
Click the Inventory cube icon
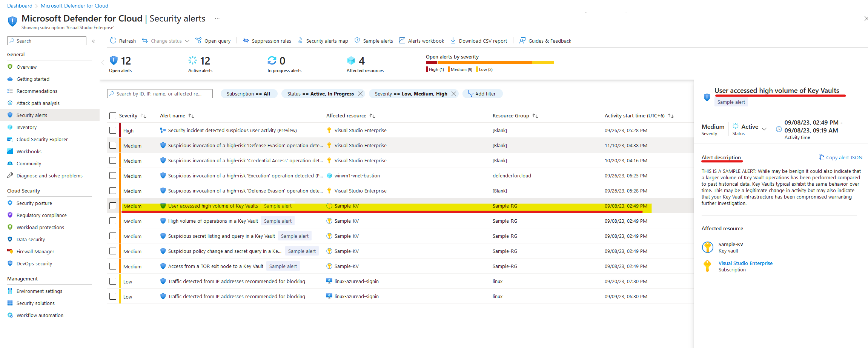tap(10, 127)
